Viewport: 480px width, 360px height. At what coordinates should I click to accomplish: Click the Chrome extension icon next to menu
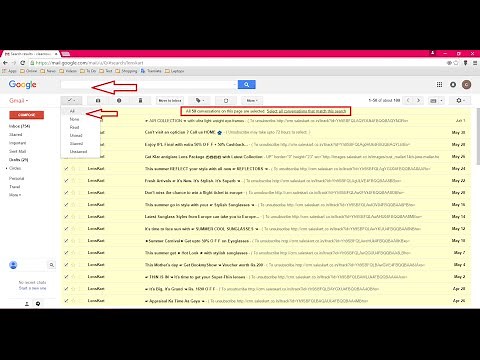pyautogui.click(x=466, y=63)
